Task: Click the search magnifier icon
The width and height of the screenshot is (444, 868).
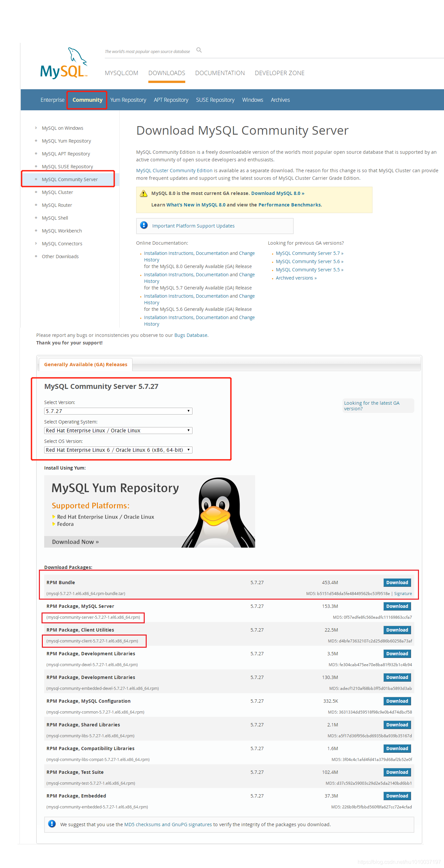Action: [x=199, y=50]
